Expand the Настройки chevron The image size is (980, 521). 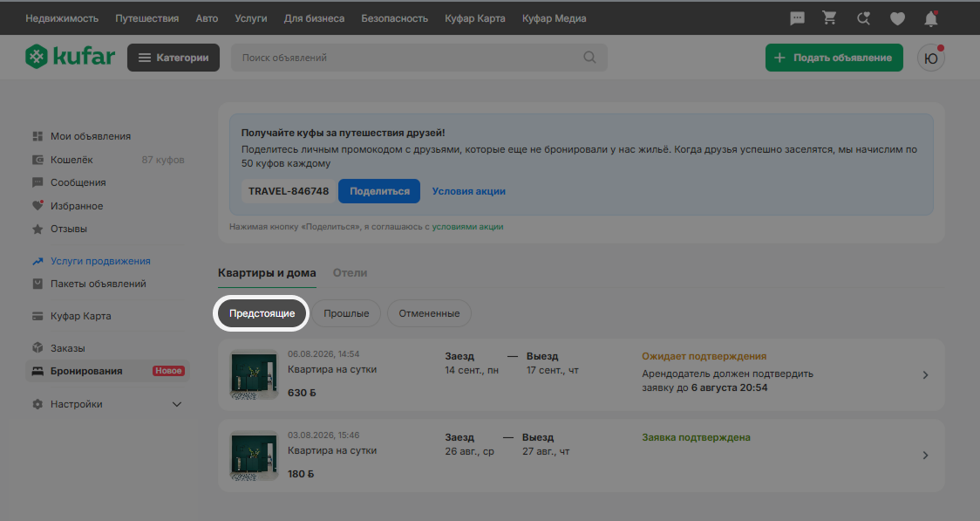point(177,404)
